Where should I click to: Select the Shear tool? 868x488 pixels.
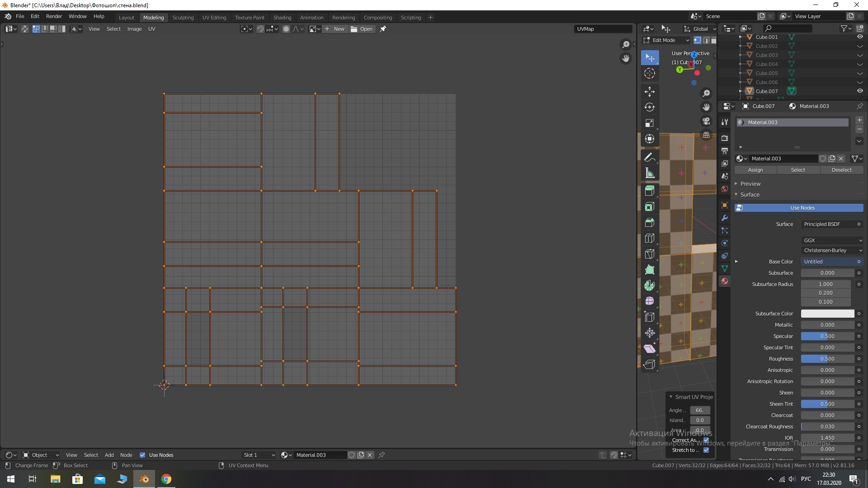[x=650, y=348]
